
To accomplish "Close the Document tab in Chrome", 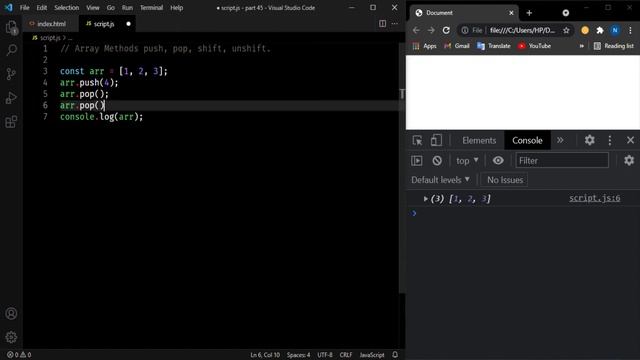I will click(511, 13).
